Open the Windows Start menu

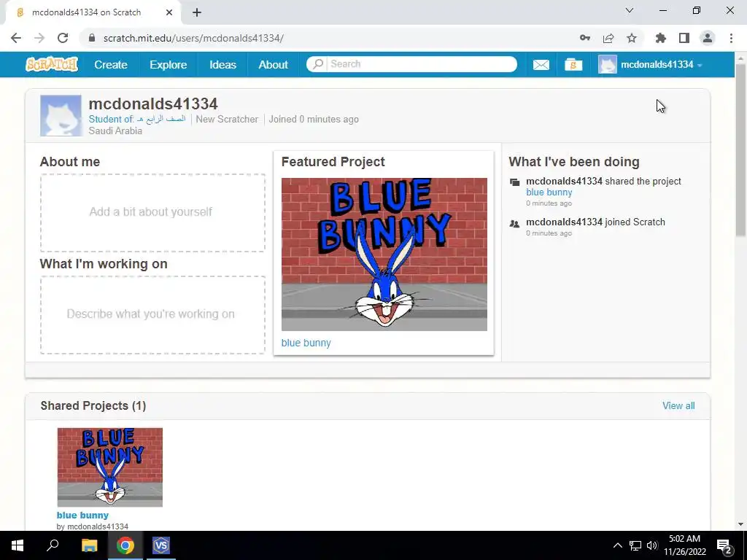coord(18,545)
